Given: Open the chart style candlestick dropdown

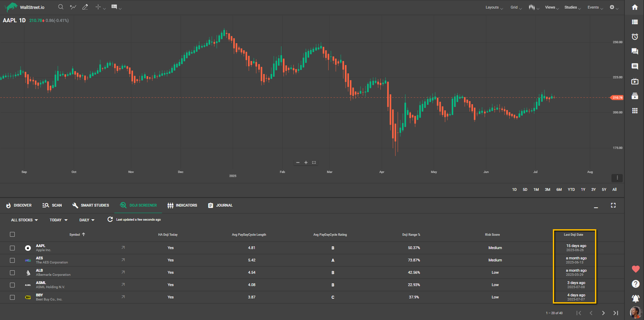Looking at the screenshot, I should pyautogui.click(x=534, y=7).
